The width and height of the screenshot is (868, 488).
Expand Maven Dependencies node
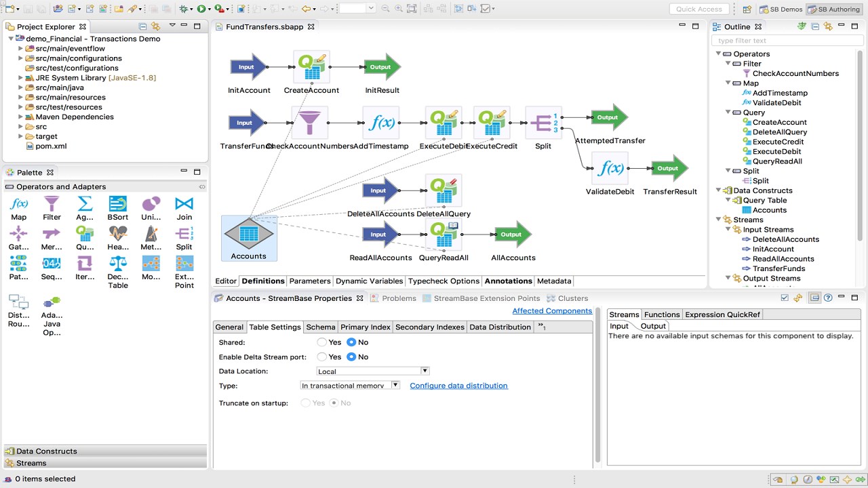(21, 117)
